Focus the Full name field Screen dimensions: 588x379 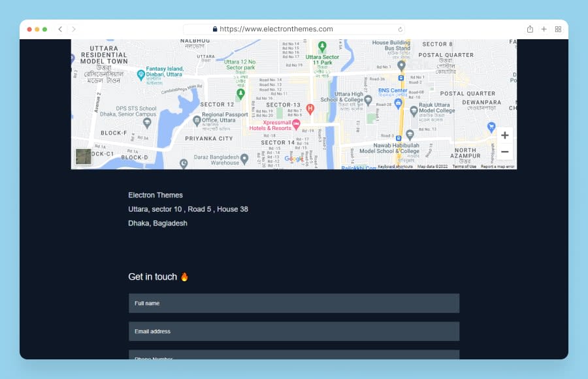coord(294,303)
